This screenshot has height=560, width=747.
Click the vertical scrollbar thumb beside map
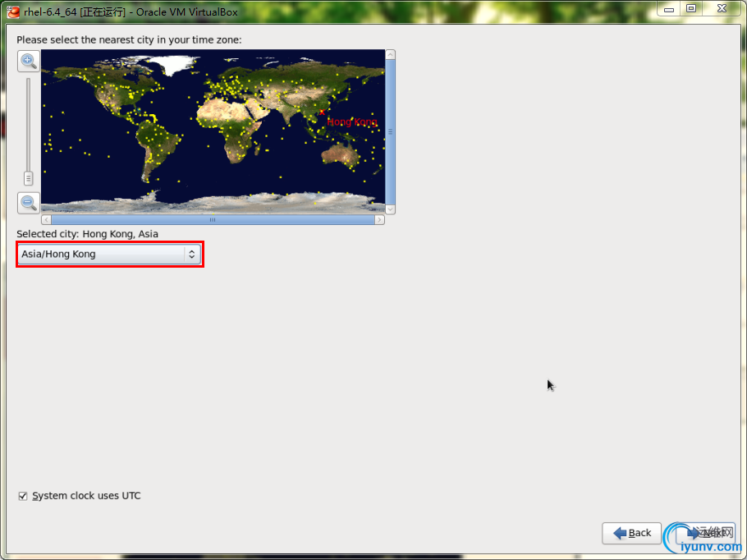(390, 132)
